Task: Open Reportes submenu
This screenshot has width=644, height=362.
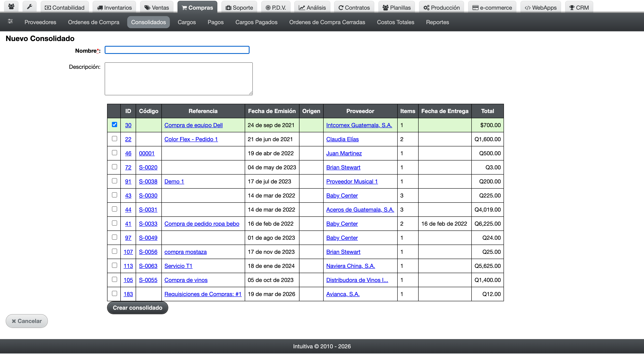Action: tap(438, 22)
